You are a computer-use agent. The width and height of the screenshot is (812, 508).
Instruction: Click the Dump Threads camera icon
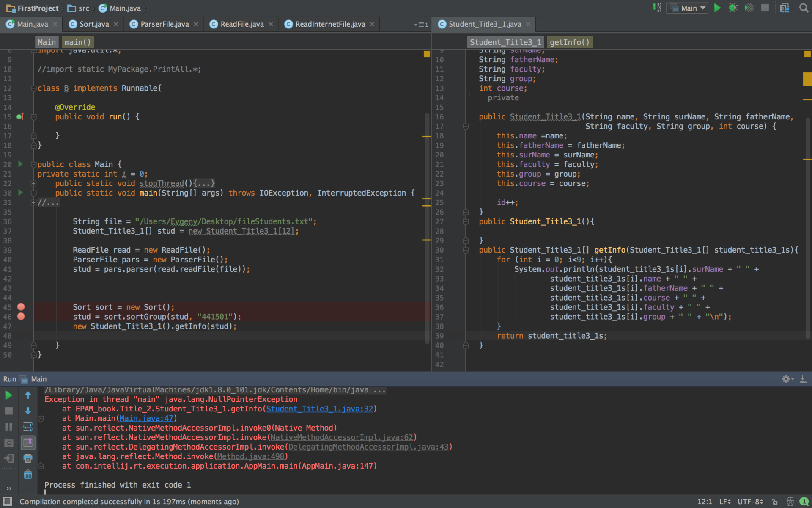8,443
